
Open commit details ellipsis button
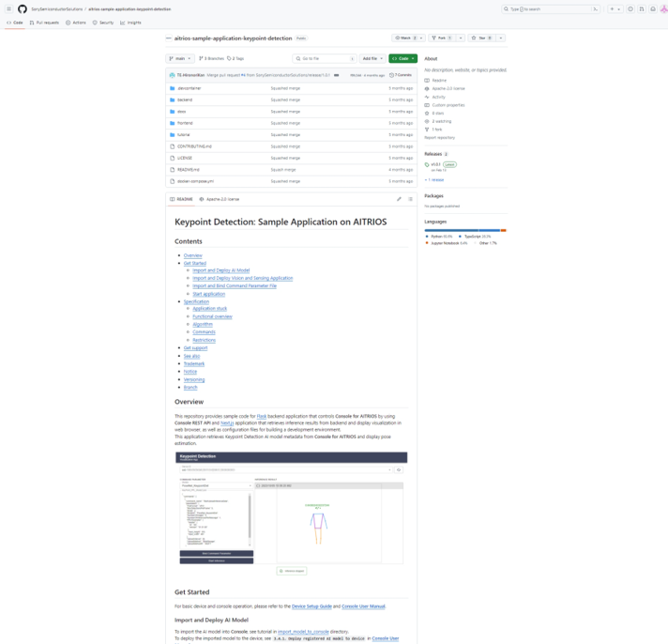point(337,75)
